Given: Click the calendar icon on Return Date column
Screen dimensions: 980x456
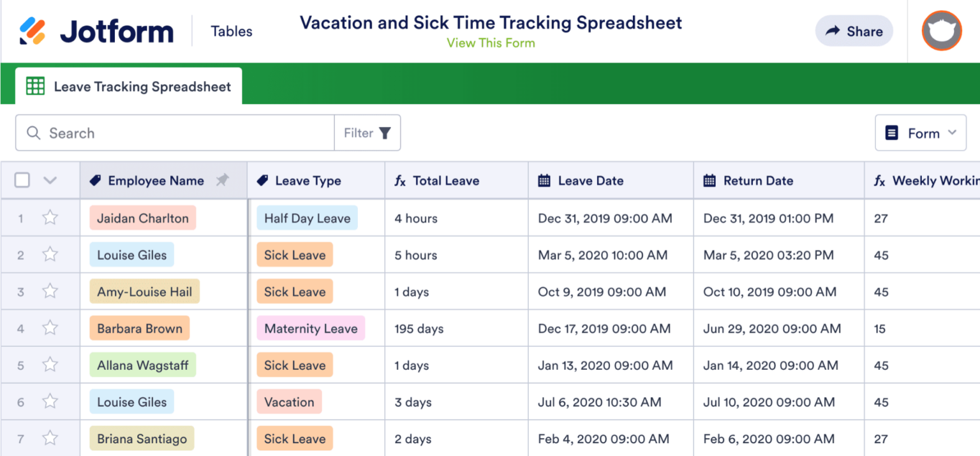Looking at the screenshot, I should click(x=709, y=180).
